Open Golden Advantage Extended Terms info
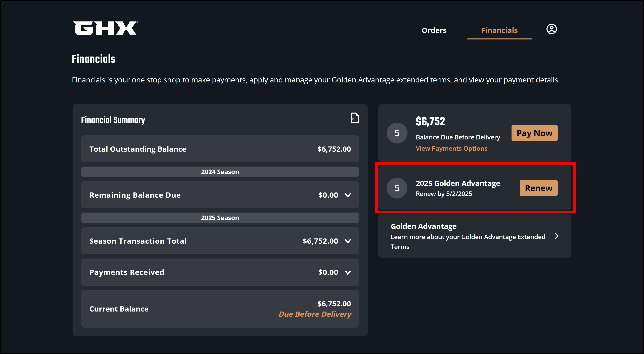 [x=468, y=236]
